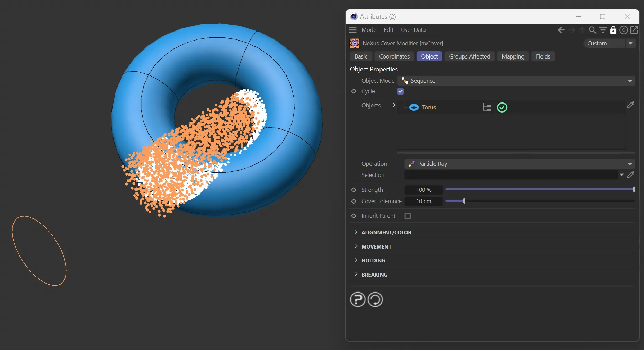The height and width of the screenshot is (350, 644).
Task: Open attributes in new window icon
Action: tap(634, 30)
